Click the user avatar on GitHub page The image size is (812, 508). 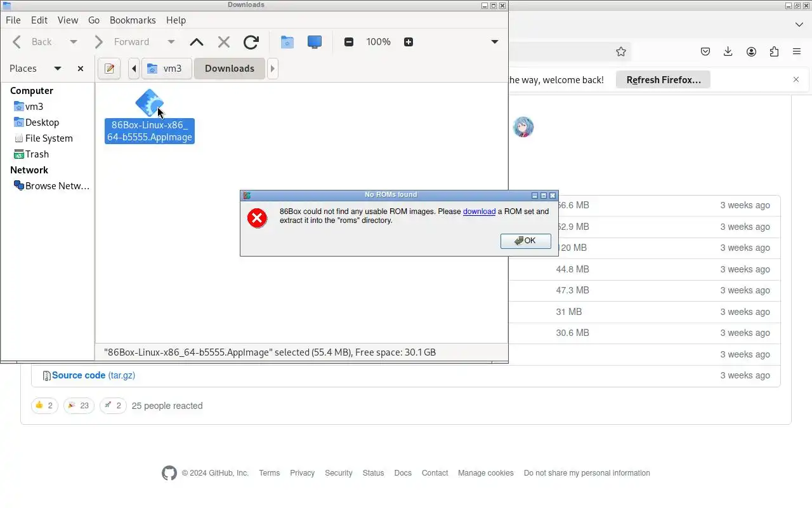point(523,127)
